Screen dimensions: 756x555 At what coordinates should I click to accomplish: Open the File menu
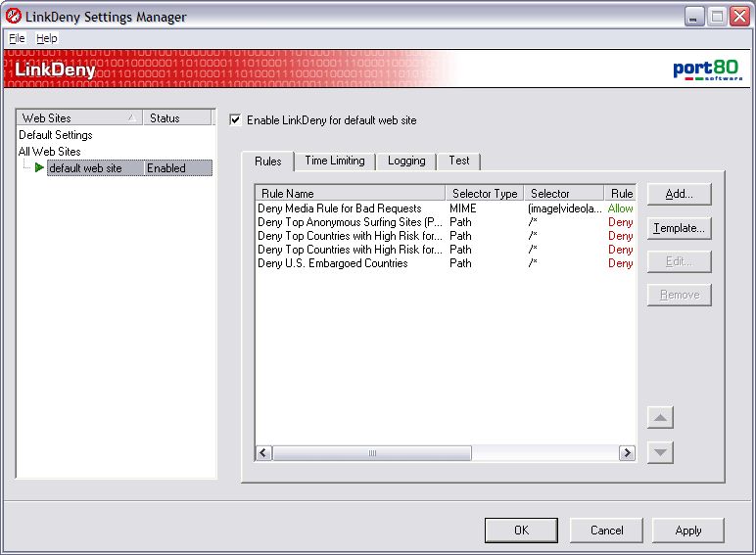coord(17,38)
